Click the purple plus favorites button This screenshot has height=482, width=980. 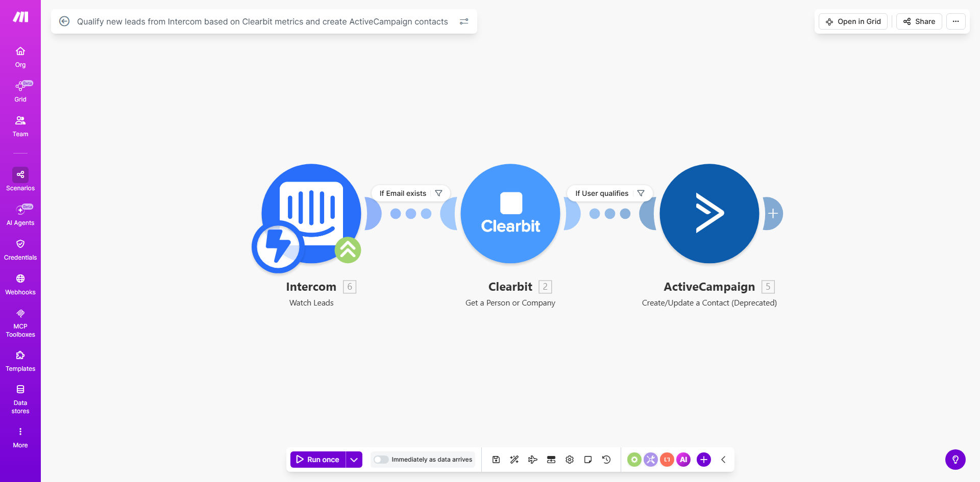pyautogui.click(x=704, y=460)
